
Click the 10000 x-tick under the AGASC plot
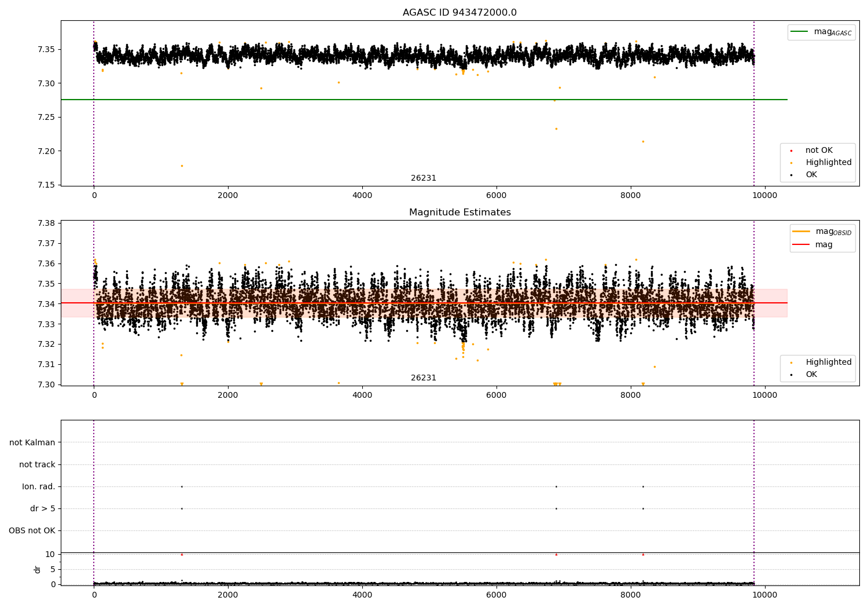point(765,196)
